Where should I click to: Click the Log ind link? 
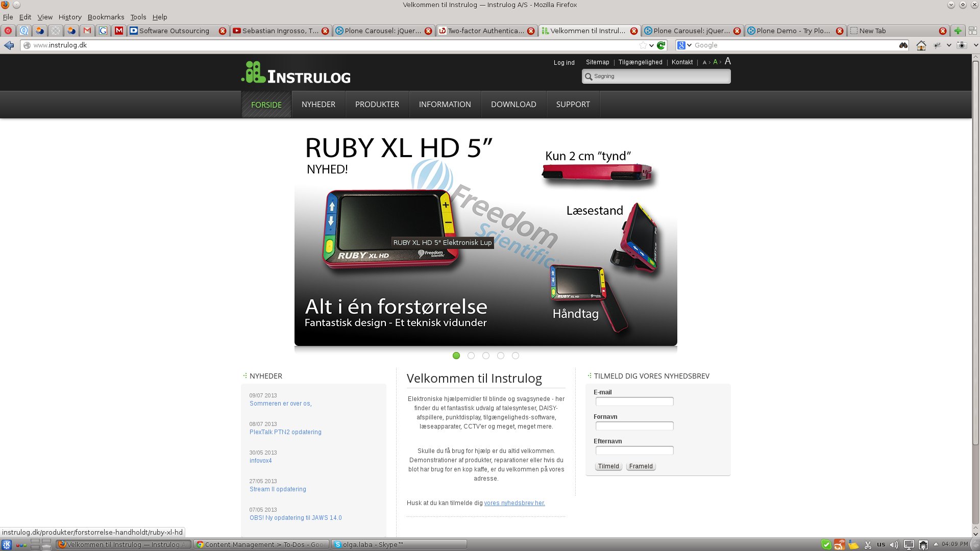[x=564, y=63]
